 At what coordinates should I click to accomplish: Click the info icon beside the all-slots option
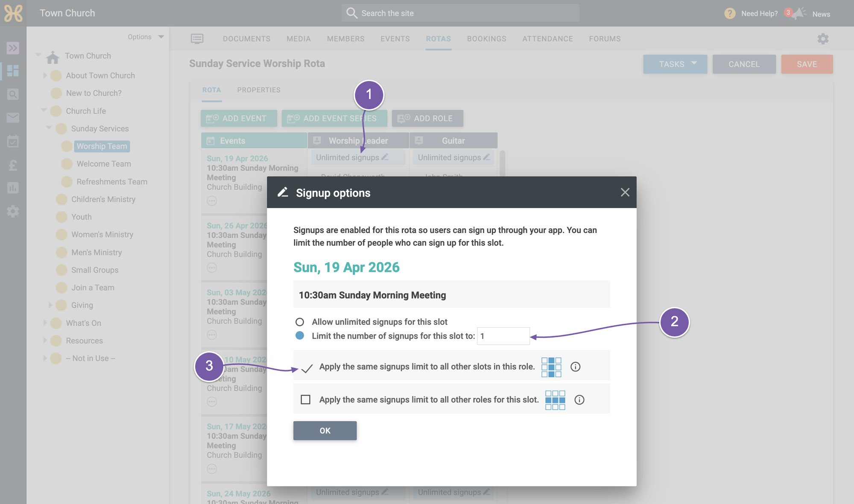pos(575,367)
